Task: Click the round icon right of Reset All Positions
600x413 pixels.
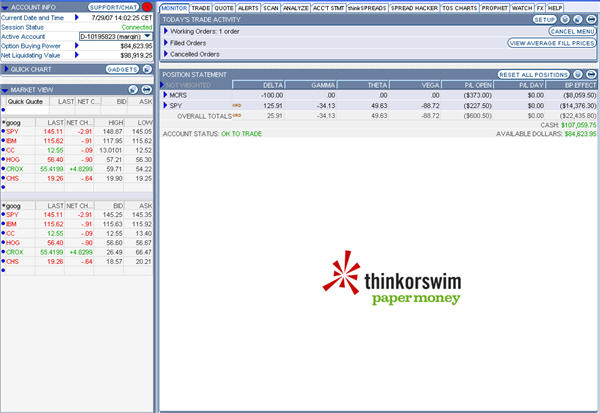Action: tap(578, 75)
